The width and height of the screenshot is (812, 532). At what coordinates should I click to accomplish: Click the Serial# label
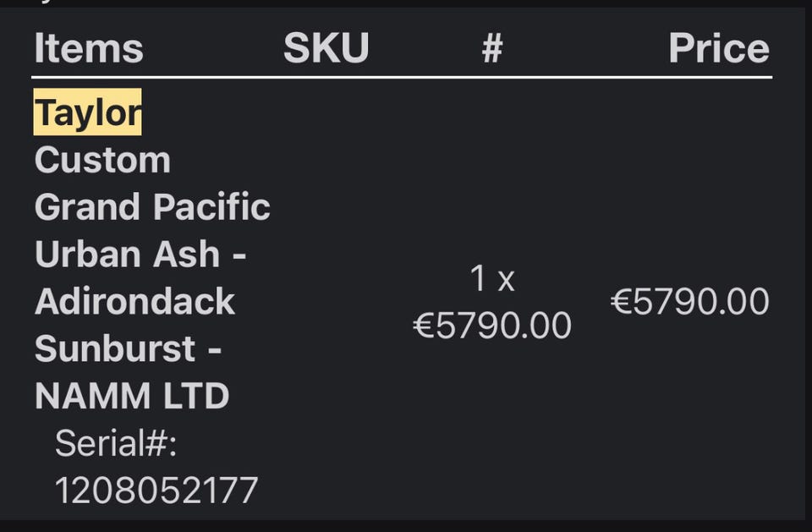point(116,443)
